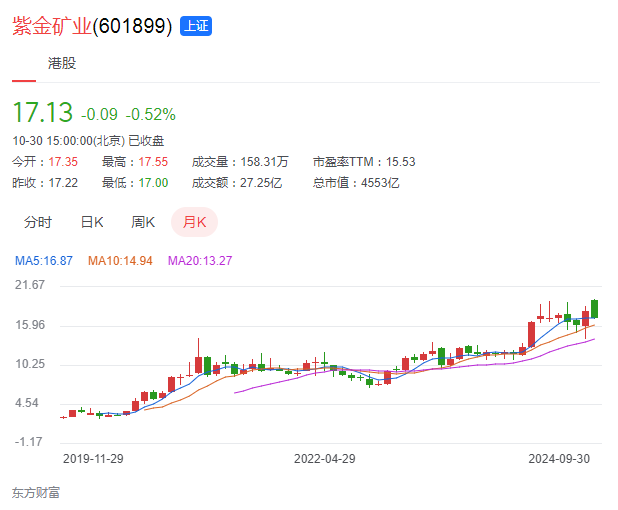Click the percentage change -0.52%
618x510 pixels.
pyautogui.click(x=151, y=115)
